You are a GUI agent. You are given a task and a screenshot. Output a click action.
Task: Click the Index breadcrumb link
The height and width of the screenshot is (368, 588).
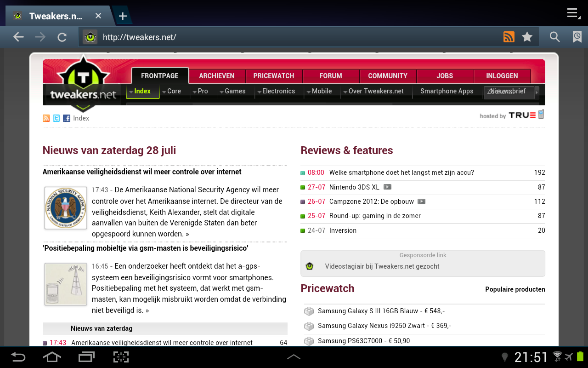[81, 118]
